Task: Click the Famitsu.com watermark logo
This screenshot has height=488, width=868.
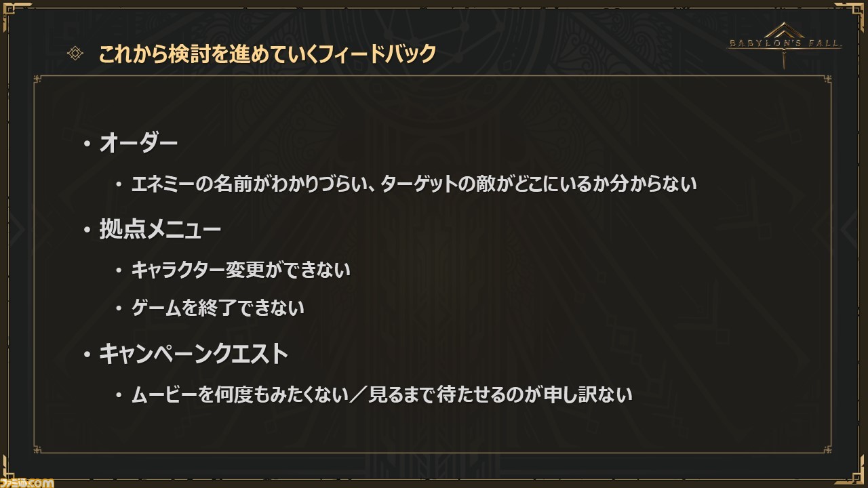Action: pos(26,480)
